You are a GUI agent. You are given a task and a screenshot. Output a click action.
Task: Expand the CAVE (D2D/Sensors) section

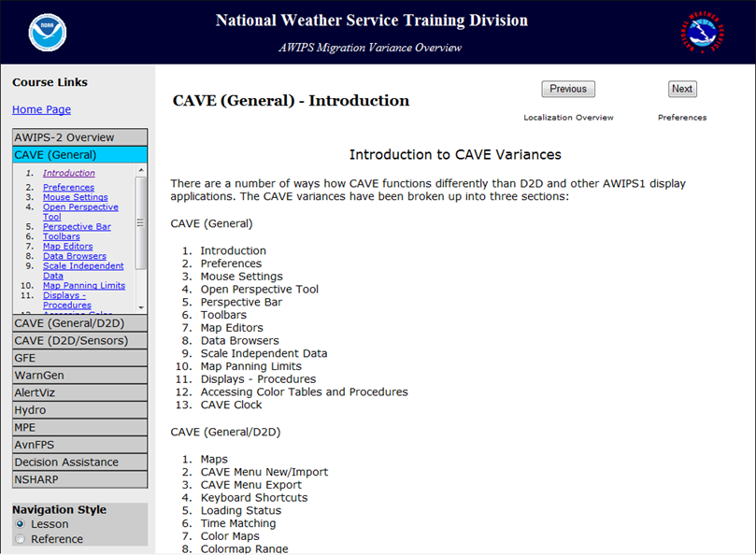pos(80,340)
